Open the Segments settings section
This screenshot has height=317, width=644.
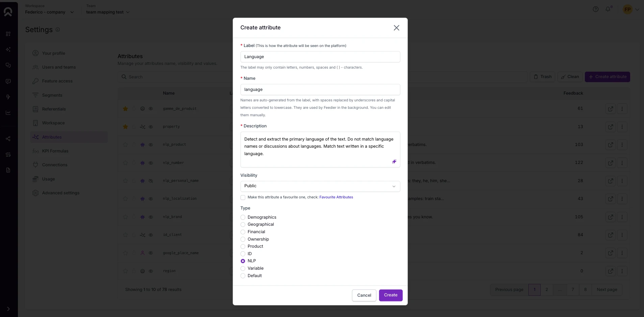[x=52, y=95]
